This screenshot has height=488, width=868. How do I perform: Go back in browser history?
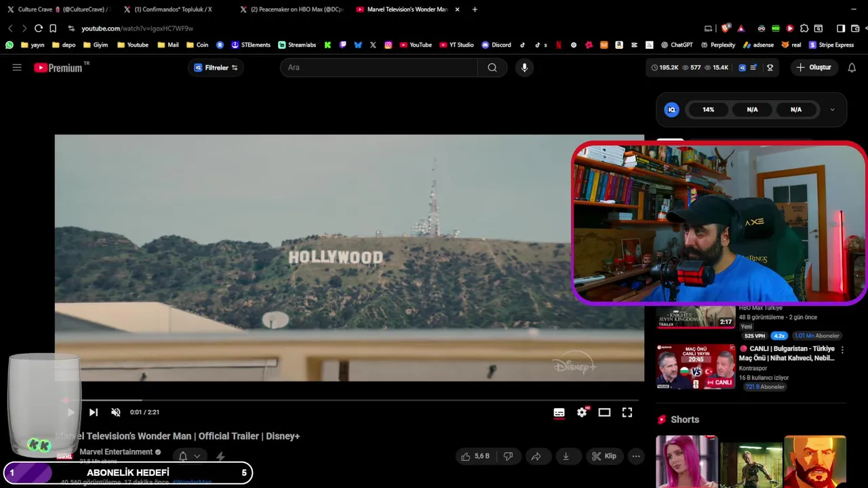tap(10, 28)
